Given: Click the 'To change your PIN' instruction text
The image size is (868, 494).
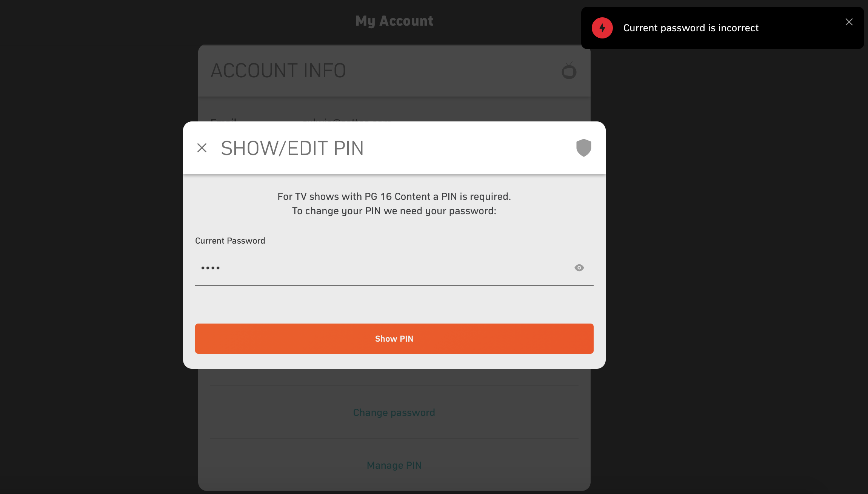Looking at the screenshot, I should pos(394,211).
